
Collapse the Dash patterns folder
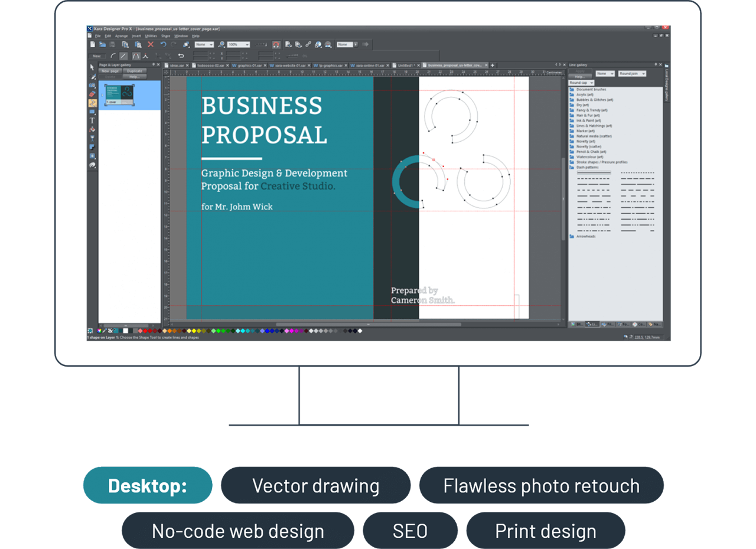pyautogui.click(x=586, y=167)
